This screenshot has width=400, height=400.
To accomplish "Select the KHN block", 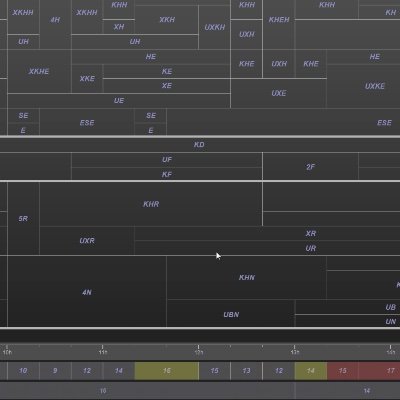I will tap(247, 278).
